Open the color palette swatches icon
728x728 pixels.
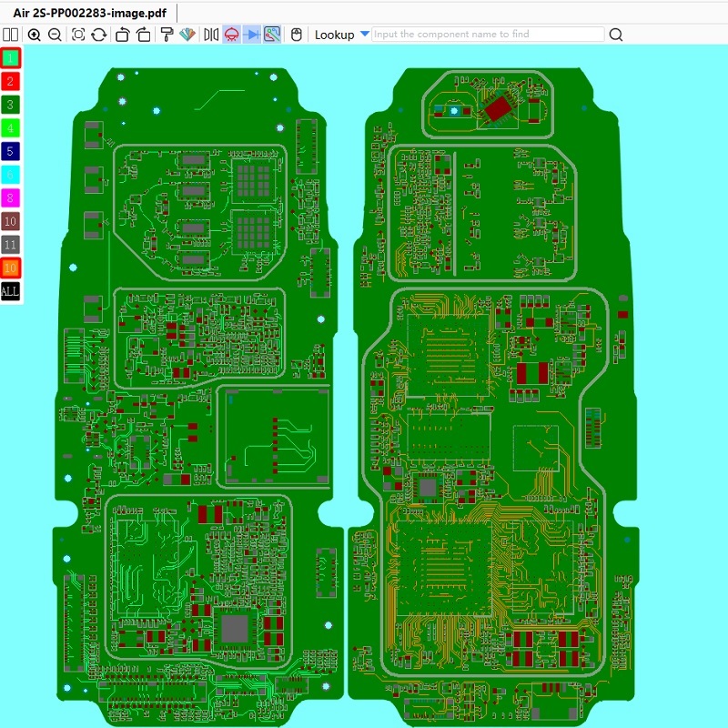(187, 35)
